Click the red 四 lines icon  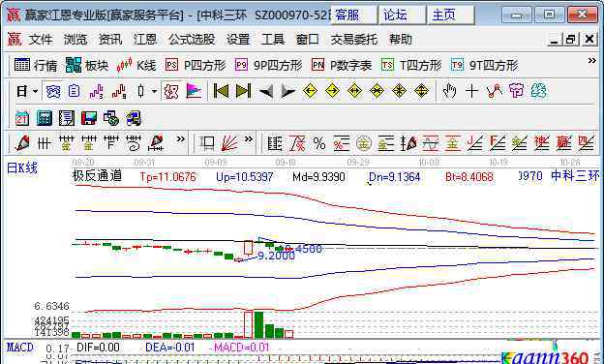pos(586,143)
